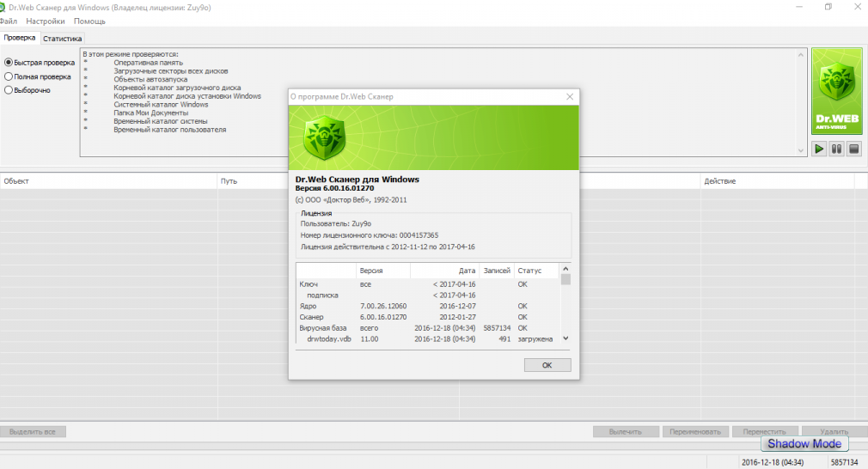Image resolution: width=868 pixels, height=469 pixels.
Task: Select the подписка row in components table
Action: coord(428,295)
